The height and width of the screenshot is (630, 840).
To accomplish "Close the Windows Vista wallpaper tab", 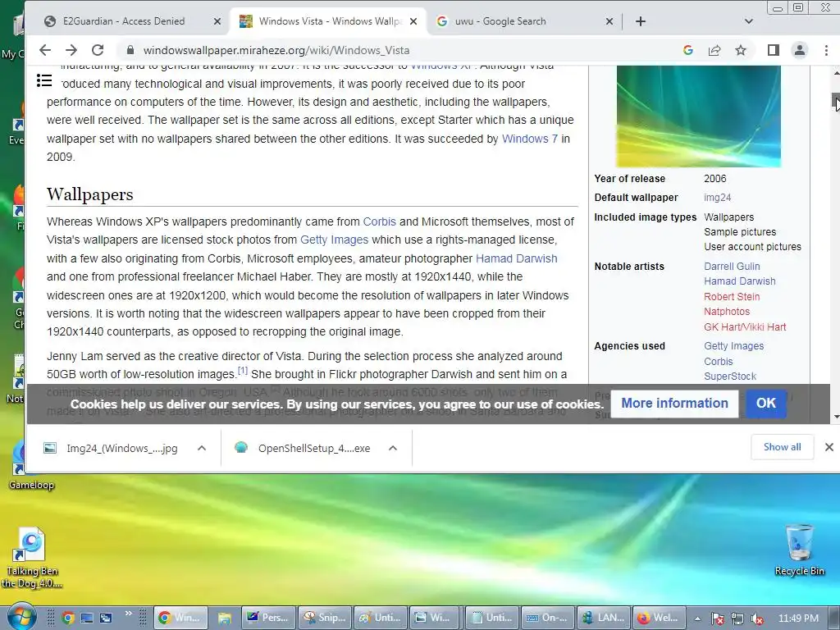I will (413, 21).
